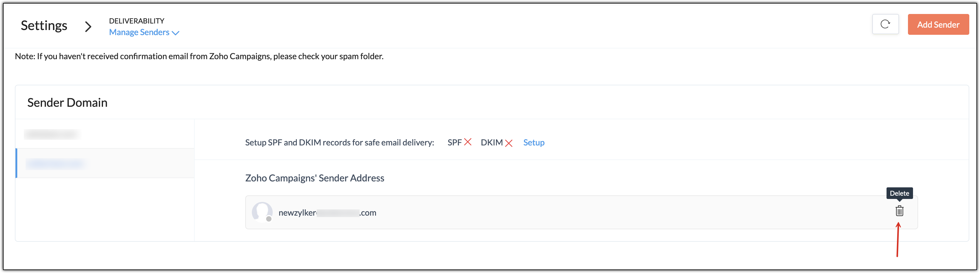Go back to Settings via breadcrumb
Image resolution: width=980 pixels, height=273 pixels.
coord(44,26)
